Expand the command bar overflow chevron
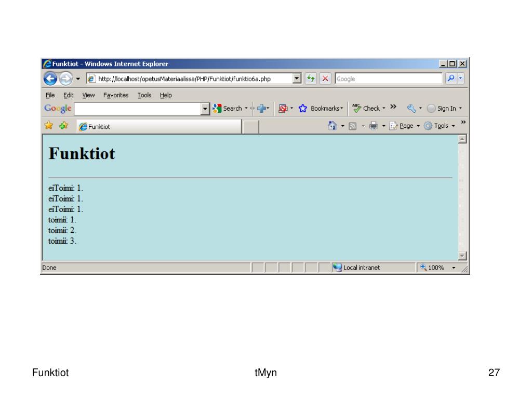The width and height of the screenshot is (532, 399). point(463,122)
